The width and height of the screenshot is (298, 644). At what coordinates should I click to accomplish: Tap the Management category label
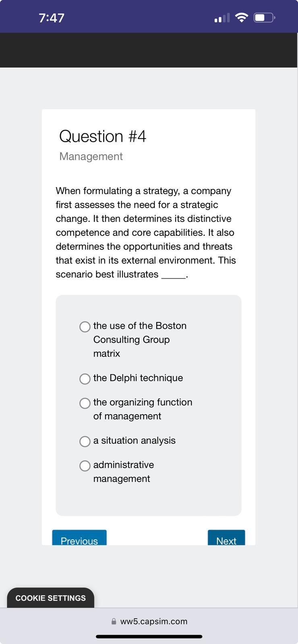pyautogui.click(x=91, y=156)
